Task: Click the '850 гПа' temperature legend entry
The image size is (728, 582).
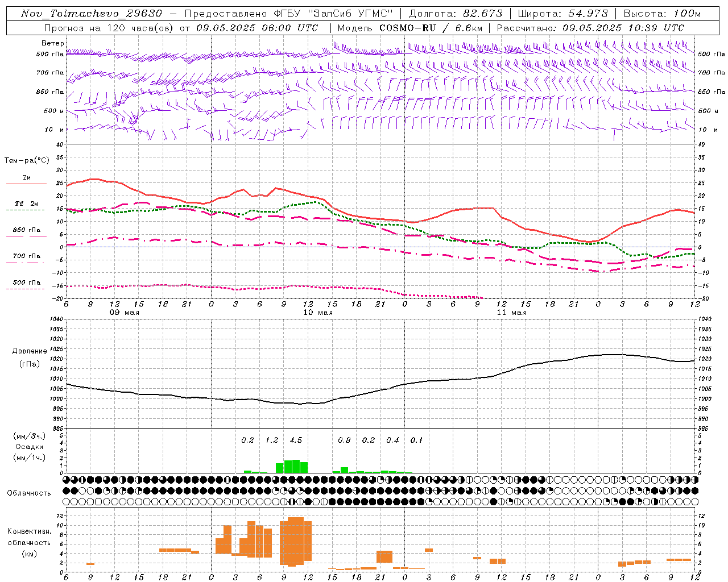Action: pyautogui.click(x=27, y=230)
